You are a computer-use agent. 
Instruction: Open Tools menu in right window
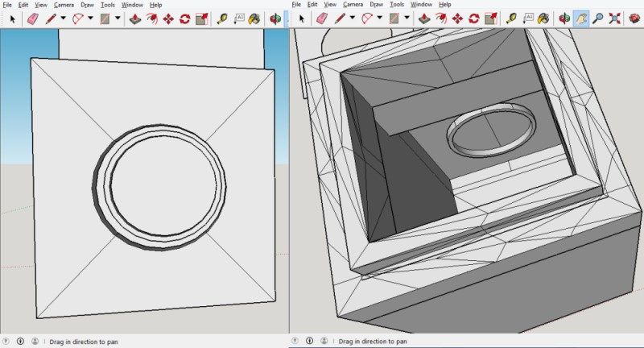coord(397,5)
